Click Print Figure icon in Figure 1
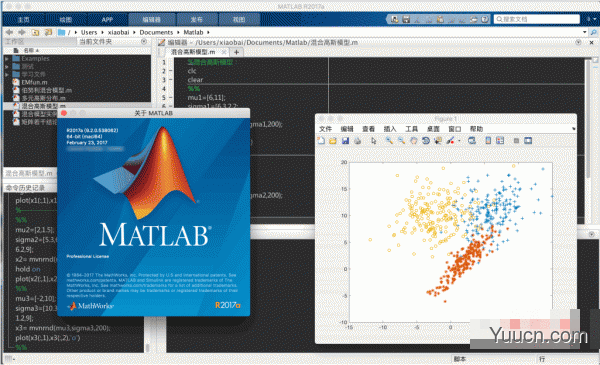Image resolution: width=600 pixels, height=365 pixels. [x=357, y=141]
